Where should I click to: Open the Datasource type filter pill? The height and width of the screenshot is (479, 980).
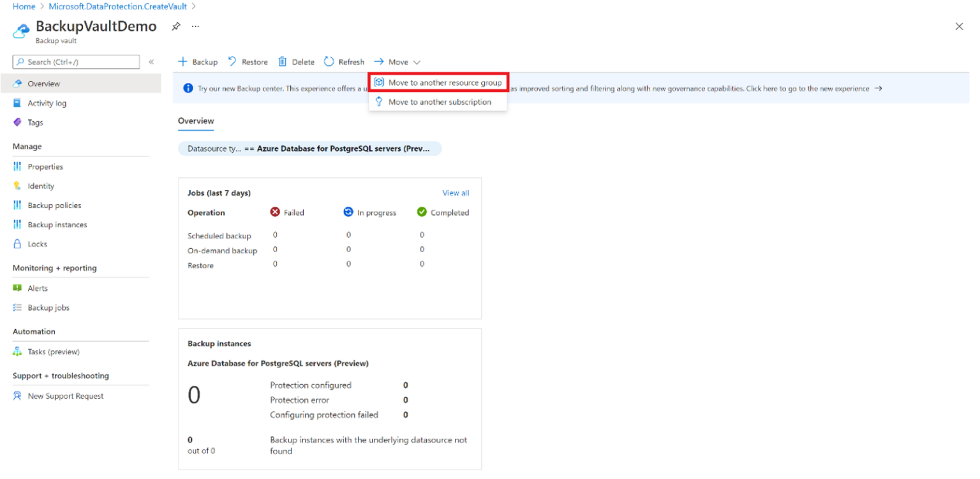(x=310, y=148)
